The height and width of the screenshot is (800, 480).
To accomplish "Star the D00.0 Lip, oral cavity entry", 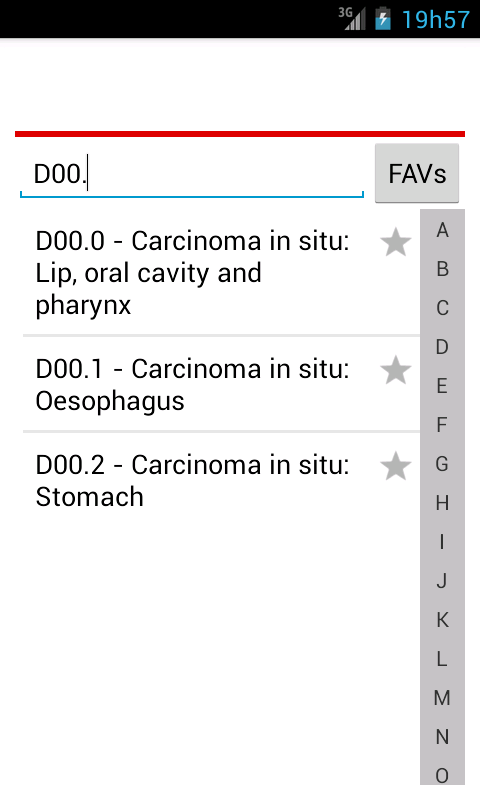I will click(x=395, y=242).
